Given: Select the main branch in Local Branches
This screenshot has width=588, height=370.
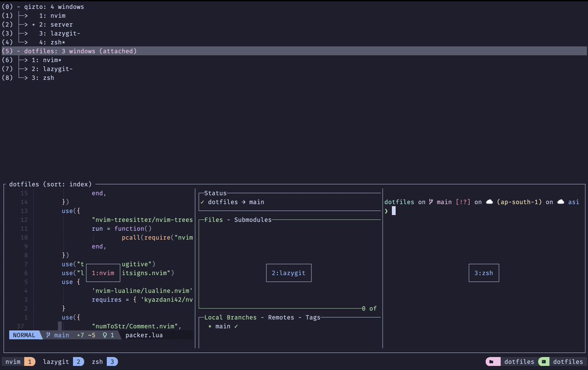Looking at the screenshot, I should (x=223, y=326).
